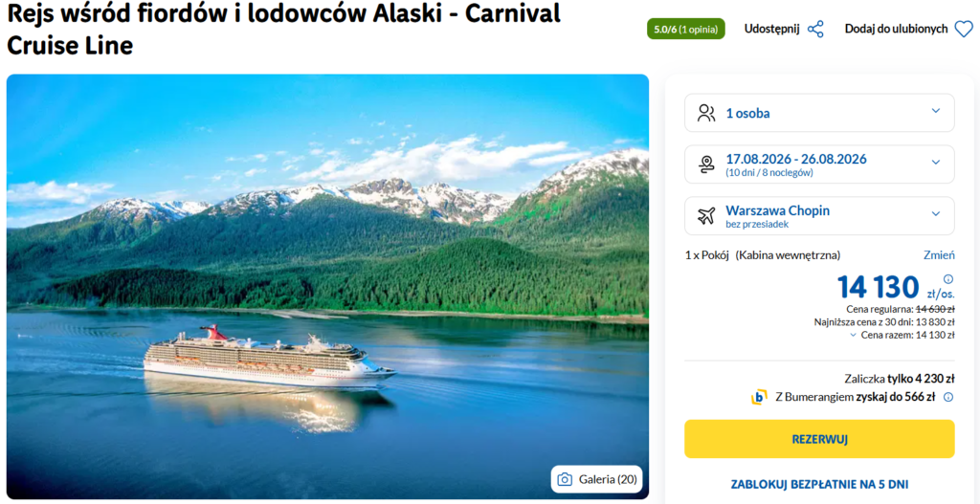This screenshot has height=504, width=980.
Task: Click the camera icon in the Galeria button
Action: tap(565, 479)
